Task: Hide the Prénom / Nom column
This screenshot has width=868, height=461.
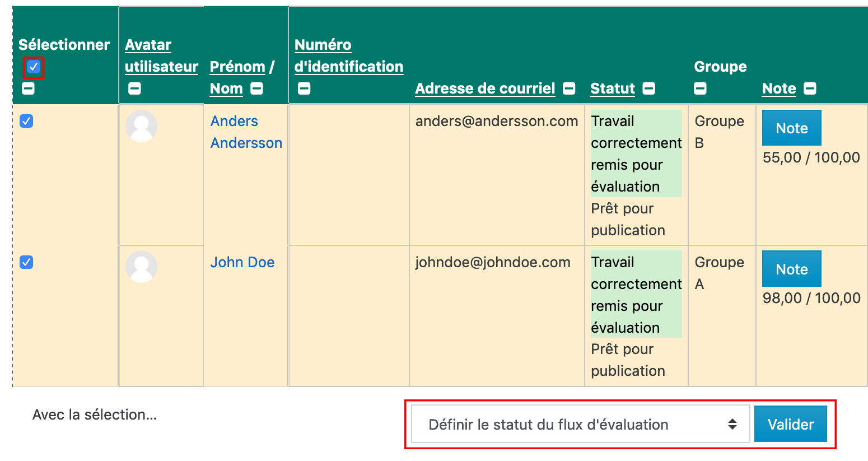Action: [256, 89]
